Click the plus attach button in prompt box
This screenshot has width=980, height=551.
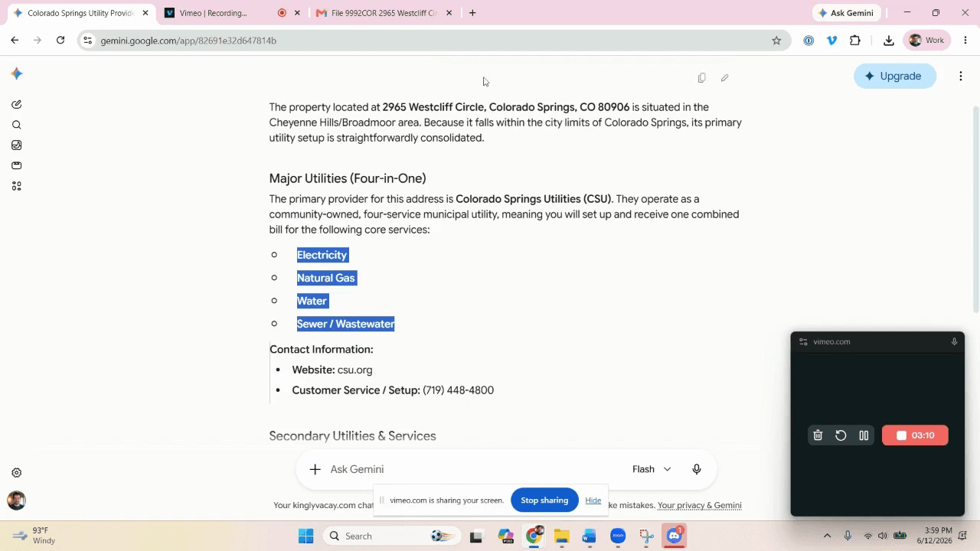pyautogui.click(x=315, y=469)
